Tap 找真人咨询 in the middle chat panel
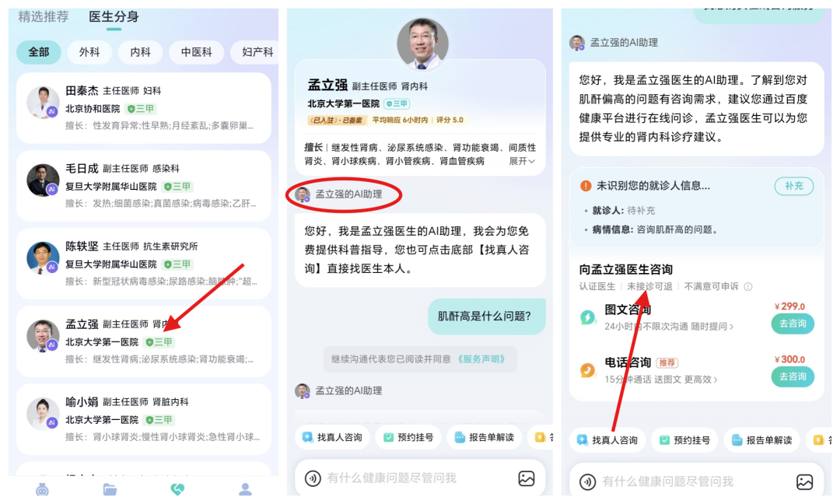The image size is (840, 504). coord(332,438)
